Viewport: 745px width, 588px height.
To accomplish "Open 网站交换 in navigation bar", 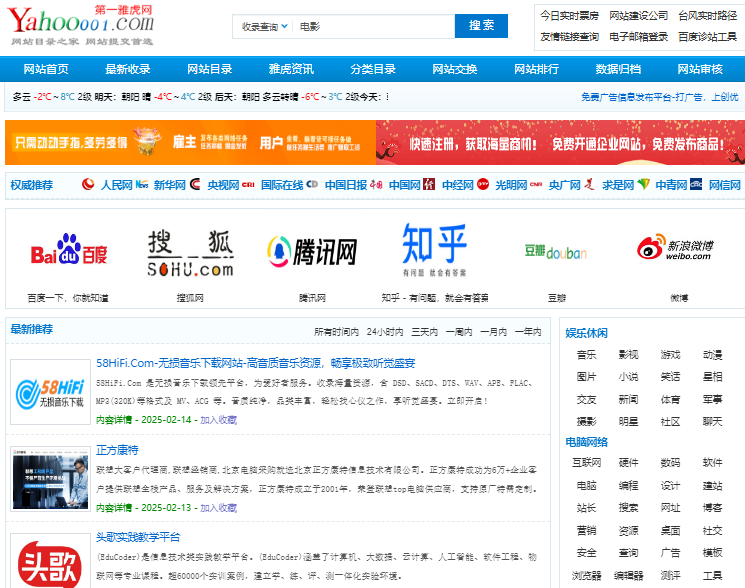I will [455, 69].
